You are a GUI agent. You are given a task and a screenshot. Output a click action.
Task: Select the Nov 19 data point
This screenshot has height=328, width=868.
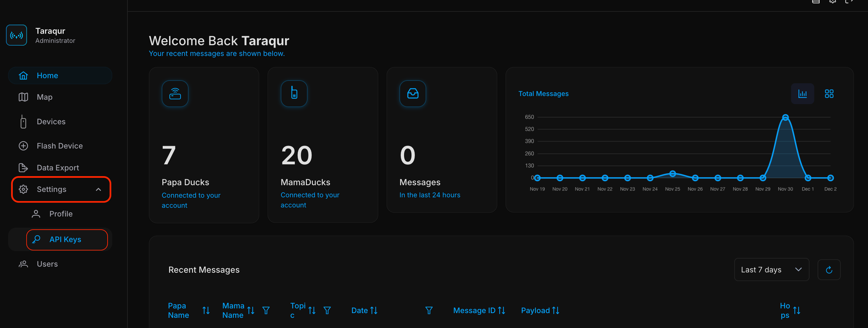tap(537, 178)
